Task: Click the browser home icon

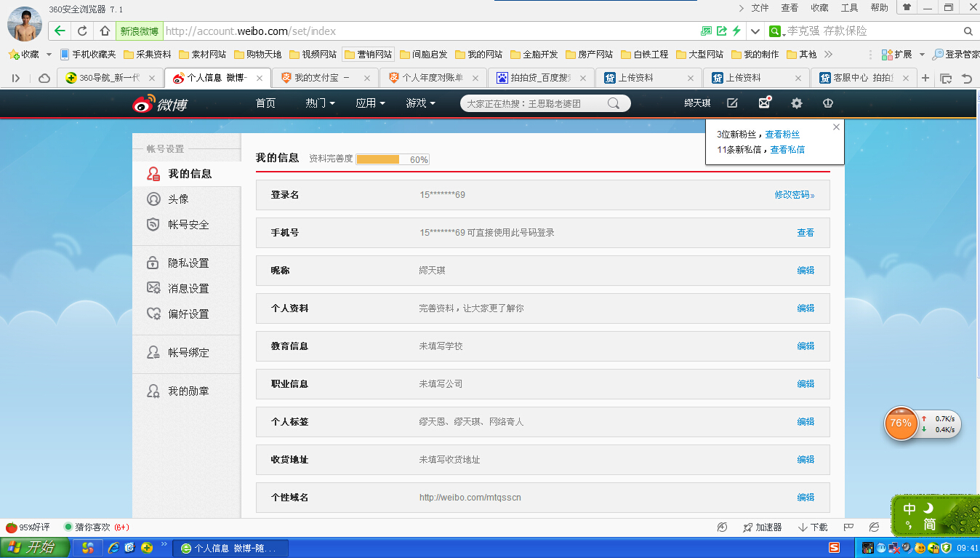Action: [105, 31]
